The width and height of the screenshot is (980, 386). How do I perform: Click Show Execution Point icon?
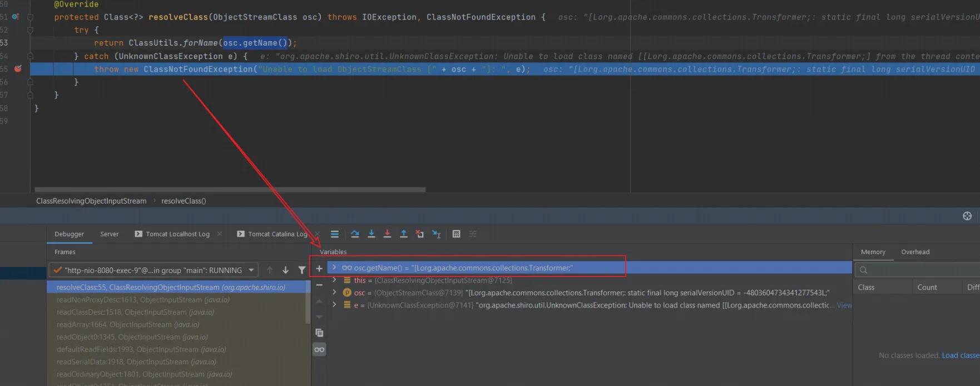[334, 234]
